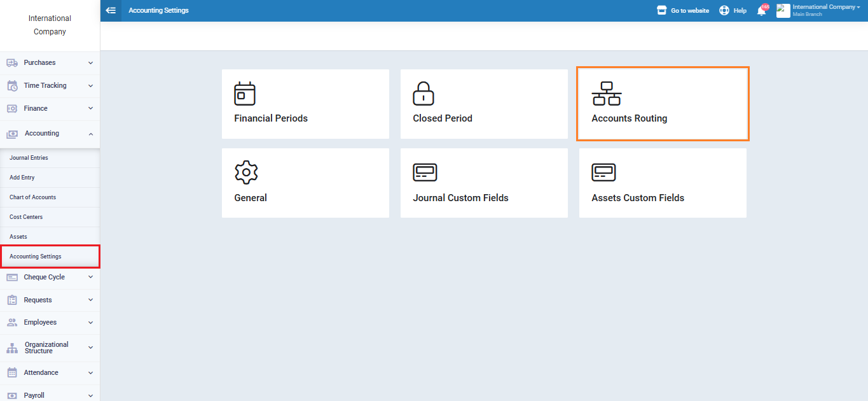Click the General settings gear icon
The image size is (868, 401).
click(246, 172)
